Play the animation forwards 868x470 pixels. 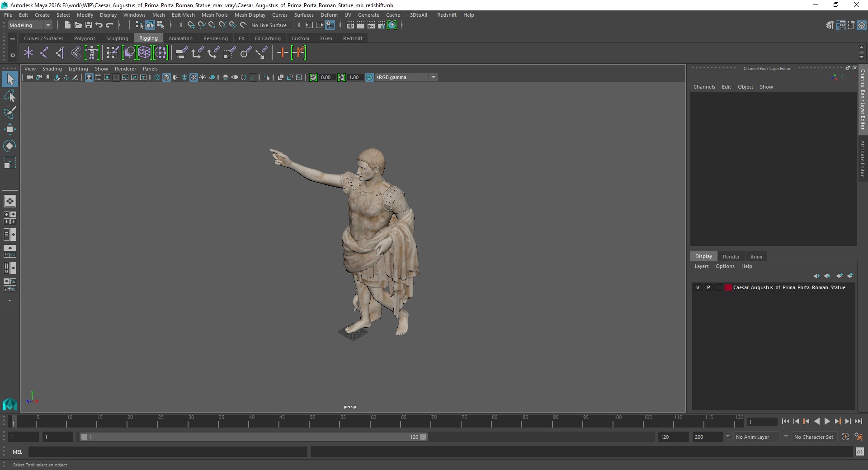point(827,421)
